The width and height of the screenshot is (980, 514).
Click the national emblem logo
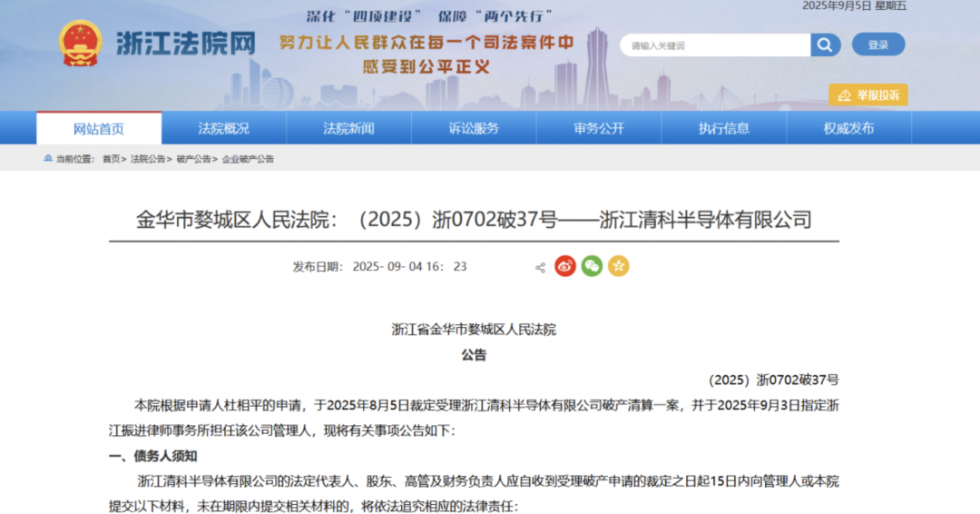80,43
